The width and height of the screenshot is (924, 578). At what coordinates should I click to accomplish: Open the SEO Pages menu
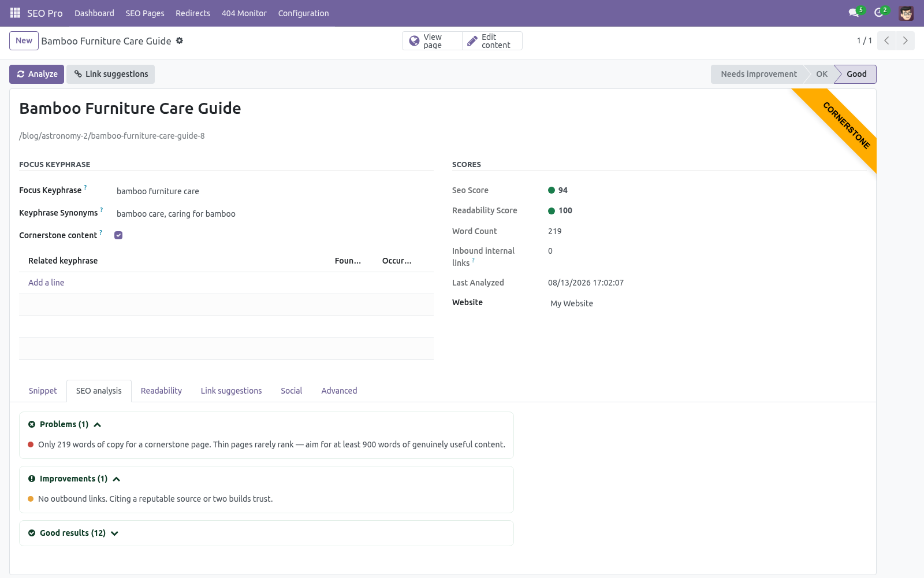point(145,13)
